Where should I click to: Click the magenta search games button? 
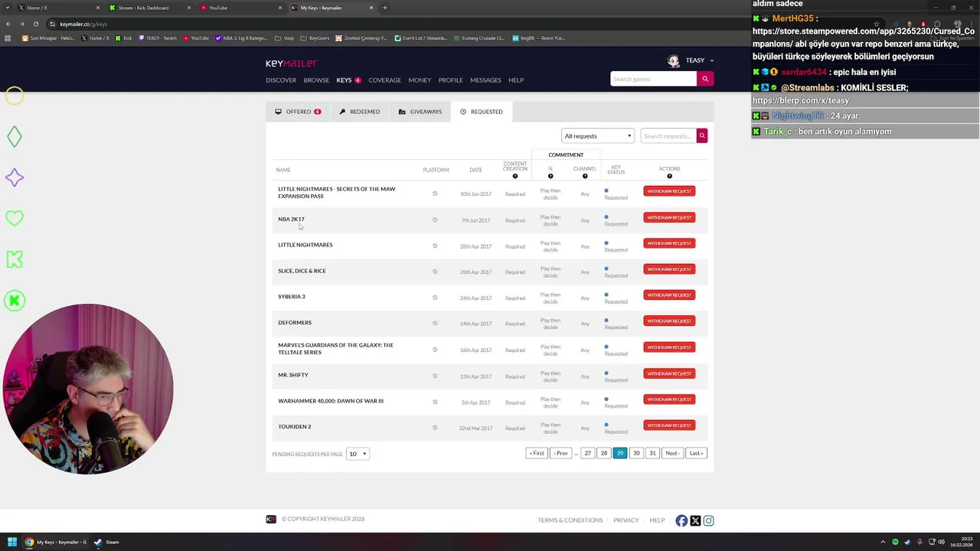pos(705,79)
